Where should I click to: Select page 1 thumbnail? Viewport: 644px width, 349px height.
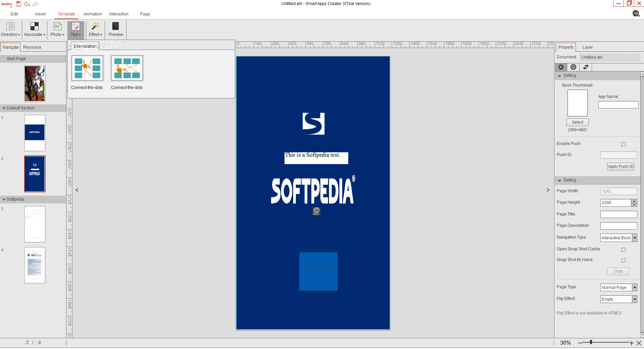(35, 133)
